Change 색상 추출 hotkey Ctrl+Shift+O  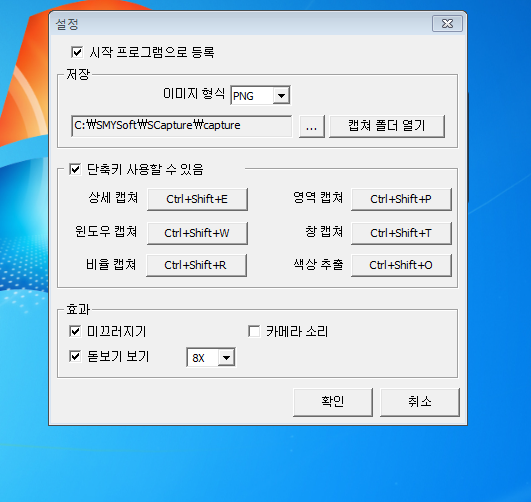(401, 265)
